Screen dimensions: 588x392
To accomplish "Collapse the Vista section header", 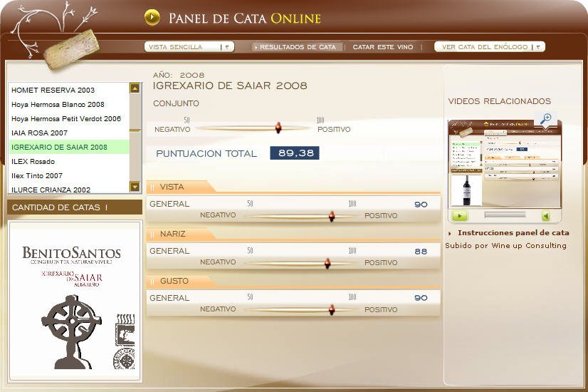I will [181, 187].
